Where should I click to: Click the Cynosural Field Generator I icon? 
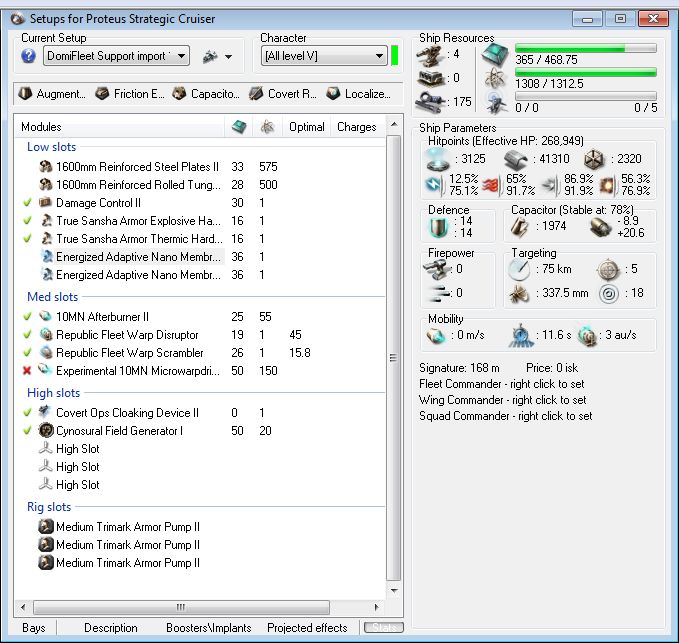[x=46, y=430]
